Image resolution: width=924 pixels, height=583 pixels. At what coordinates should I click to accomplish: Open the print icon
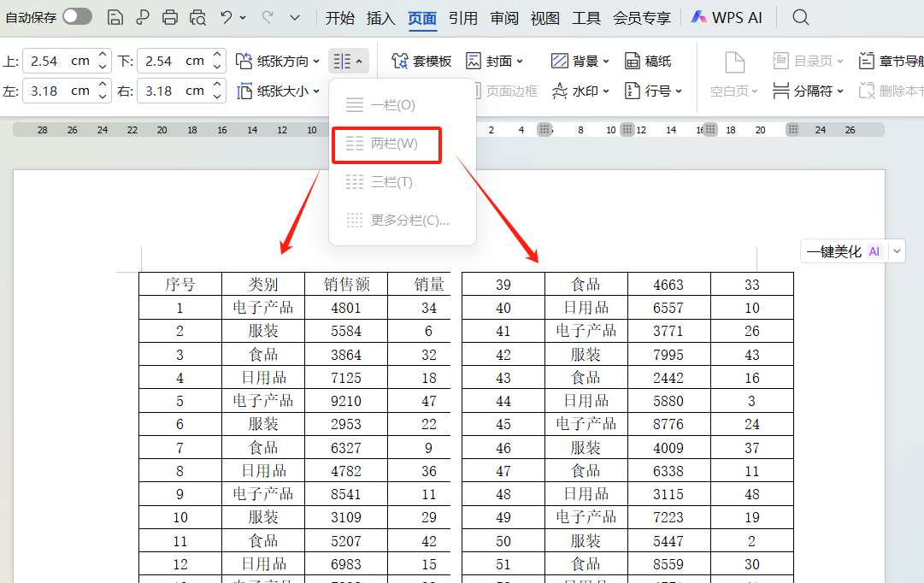(171, 16)
